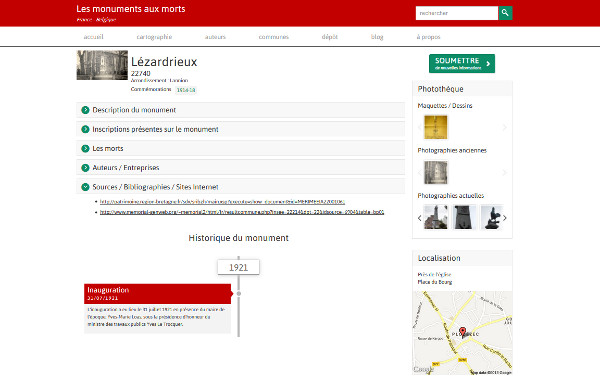Open second Photographies actuelles thumbnail

coord(464,217)
